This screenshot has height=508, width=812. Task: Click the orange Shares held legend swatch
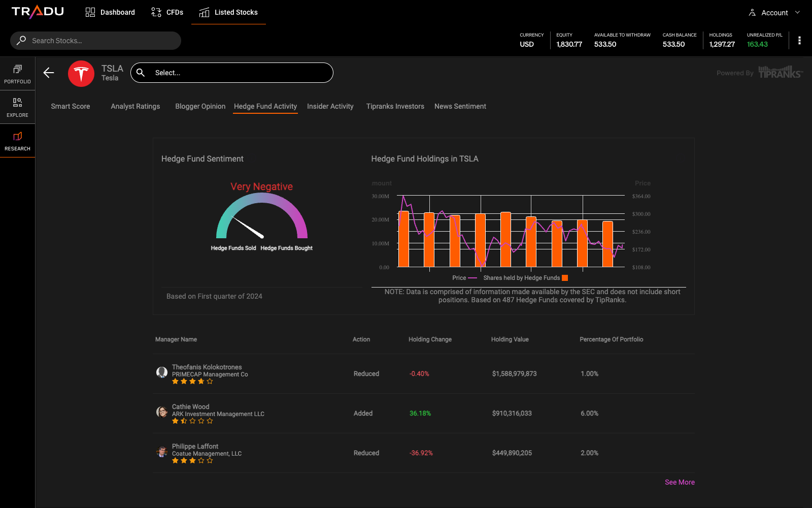coord(565,278)
